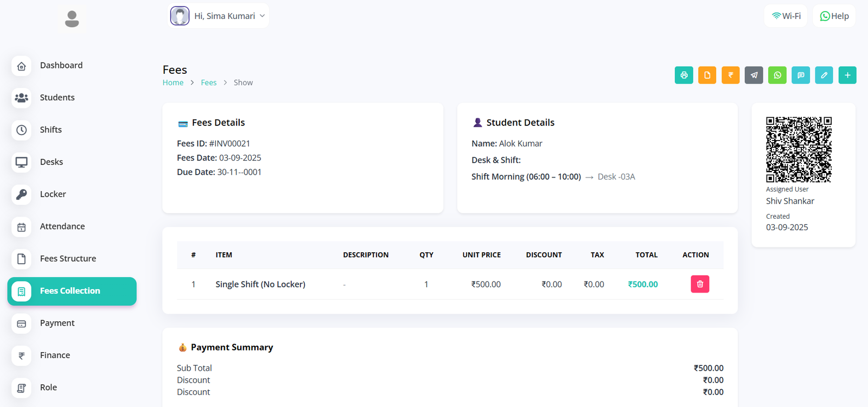Open the Finance sidebar item

(55, 355)
